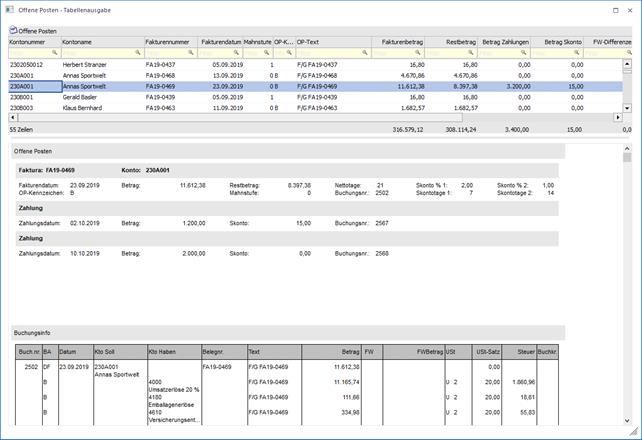The image size is (642, 440).
Task: Open the Fakturennummer filter search icon
Action: pos(192,53)
